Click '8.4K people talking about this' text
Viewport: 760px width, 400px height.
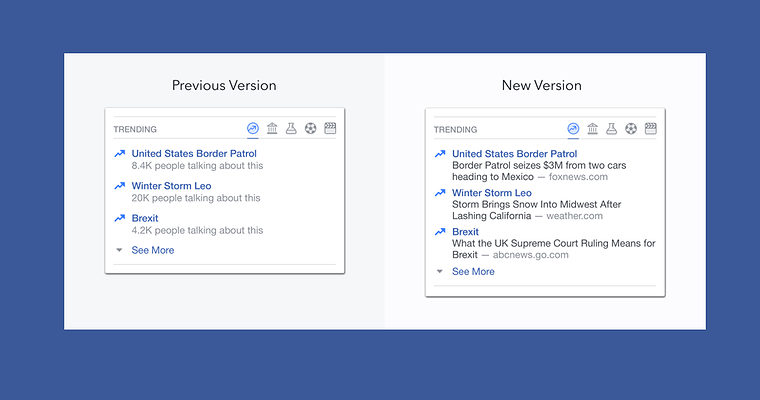[197, 166]
